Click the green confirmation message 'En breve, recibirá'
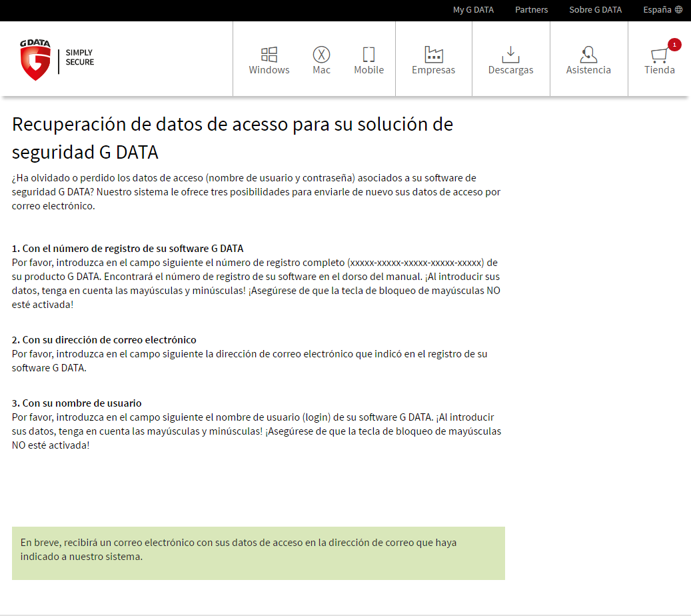691x616 pixels. pyautogui.click(x=259, y=553)
